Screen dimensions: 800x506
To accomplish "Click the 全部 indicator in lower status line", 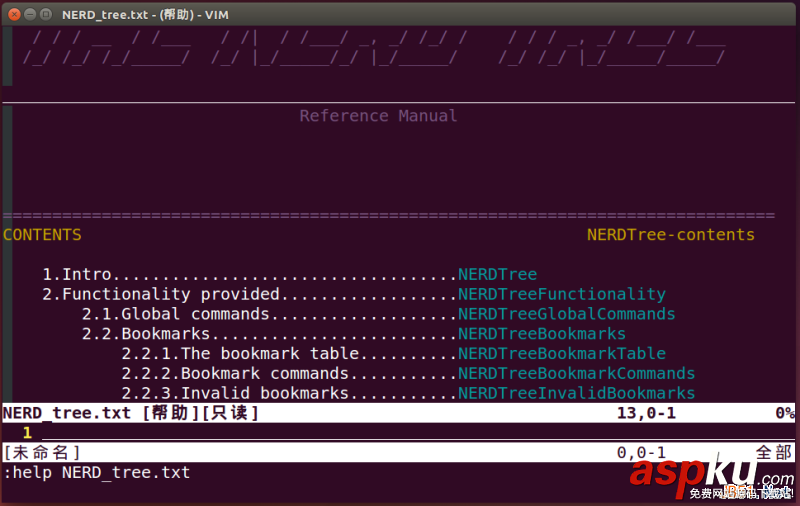I will 774,452.
